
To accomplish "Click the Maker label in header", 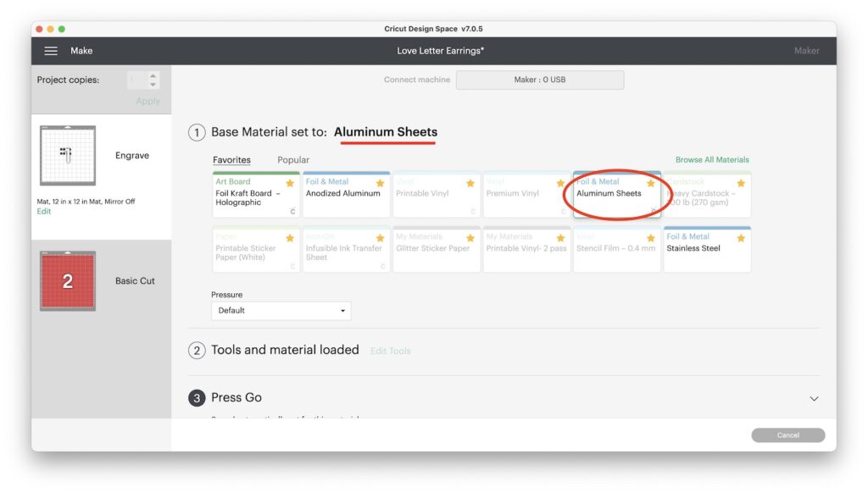I will [807, 51].
